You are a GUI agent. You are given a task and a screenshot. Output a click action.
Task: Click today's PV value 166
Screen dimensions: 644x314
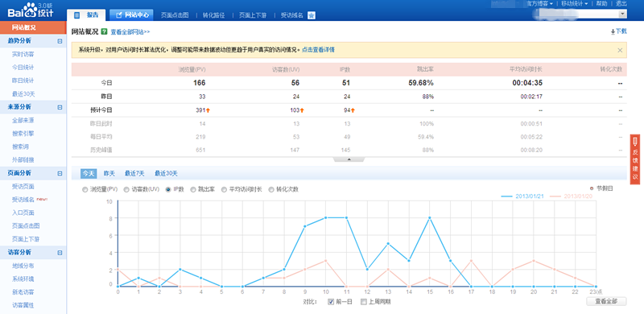(x=199, y=83)
